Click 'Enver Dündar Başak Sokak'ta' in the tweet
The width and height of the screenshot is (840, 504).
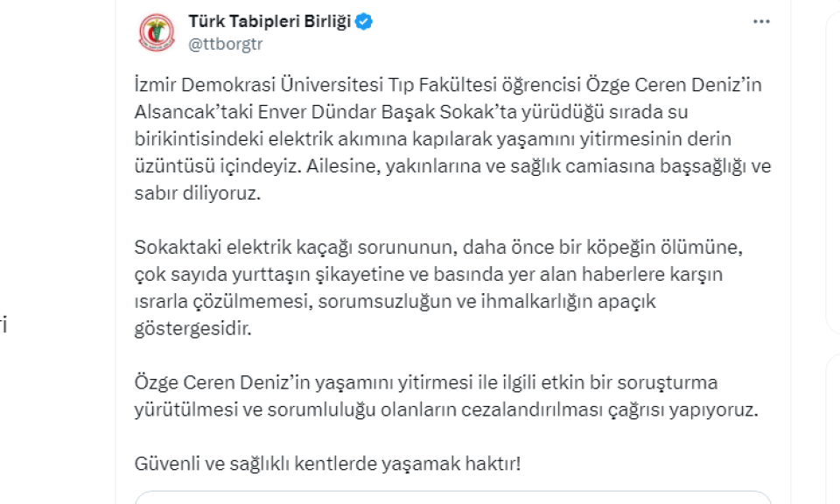[388, 112]
